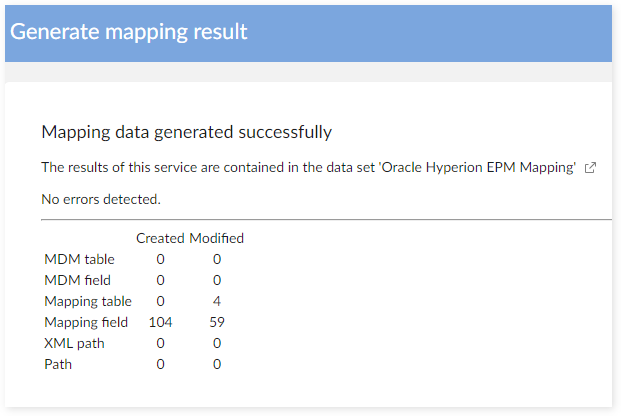The image size is (621, 416).
Task: Select the 'MDM field' row label
Action: pyautogui.click(x=78, y=280)
